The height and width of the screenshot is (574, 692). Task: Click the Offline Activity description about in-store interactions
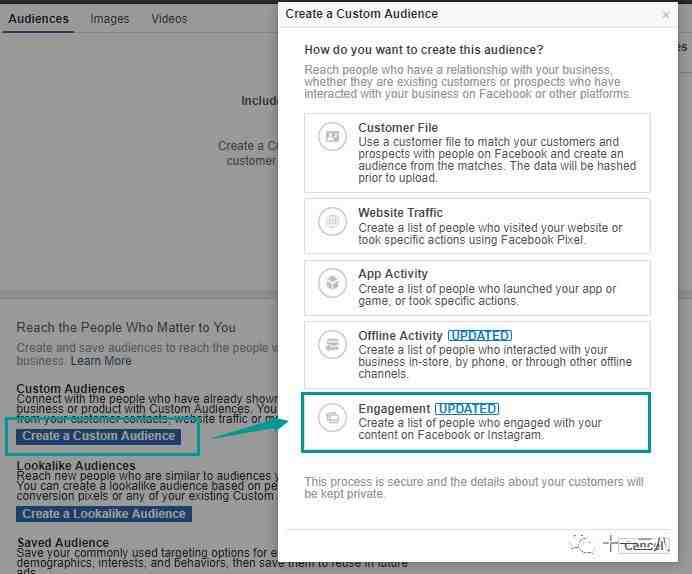point(495,362)
